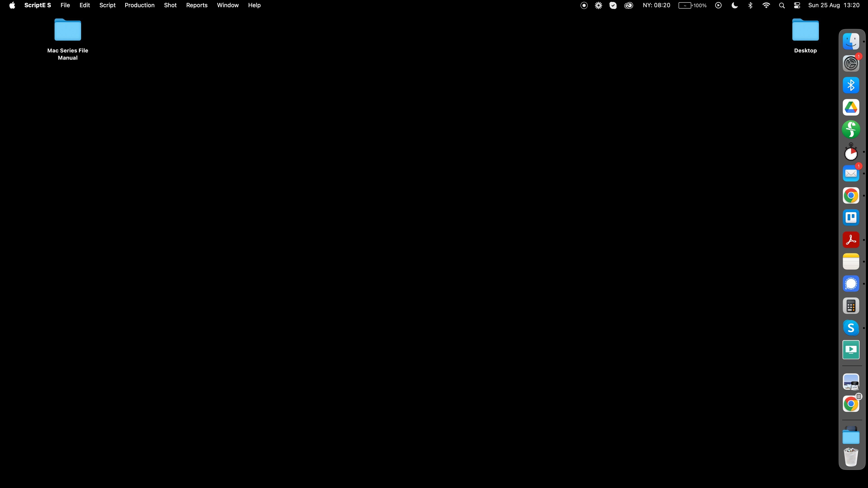Screen dimensions: 868x488
Task: Click the Sun 25 Aug date and time
Action: coord(834,5)
